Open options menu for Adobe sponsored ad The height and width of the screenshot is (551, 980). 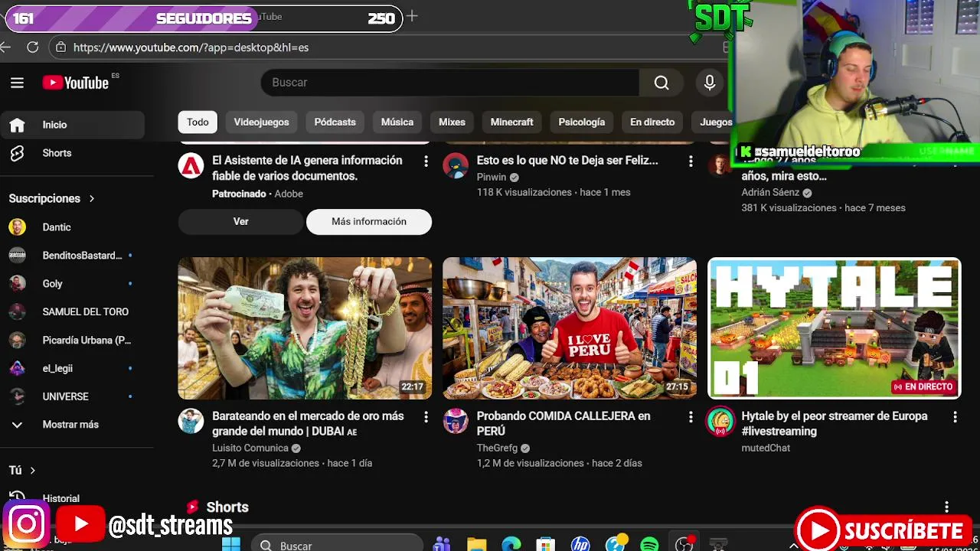point(426,161)
